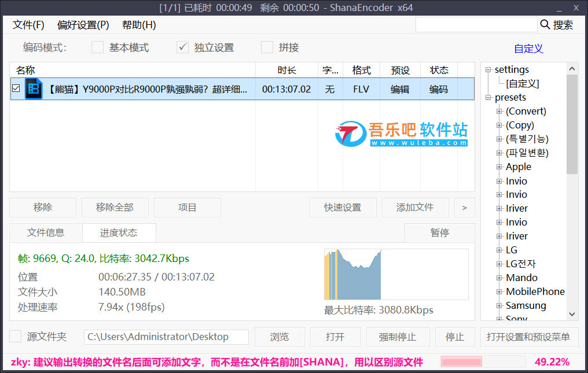The image size is (588, 373).
Task: Expand the Apple preset group
Action: click(499, 167)
